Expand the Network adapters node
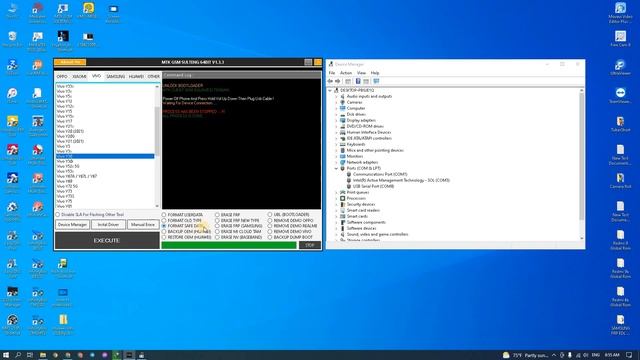640x360 pixels. [x=336, y=162]
